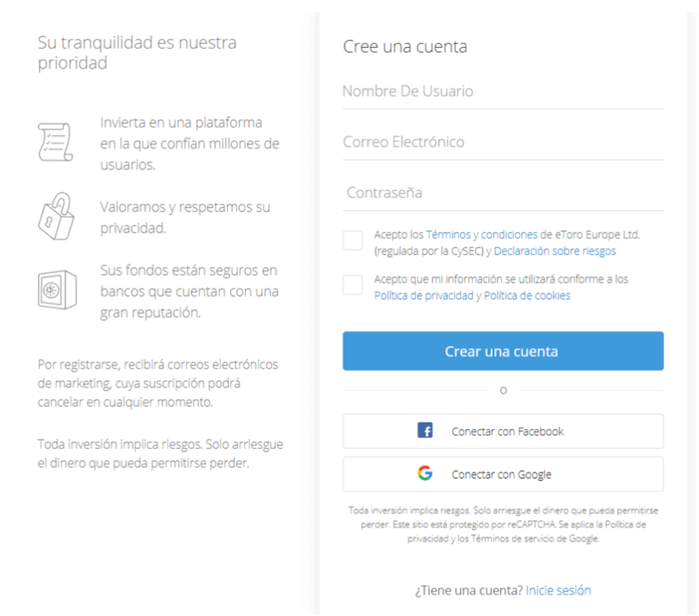699x616 pixels.
Task: Select the Contraseña field
Action: (503, 192)
